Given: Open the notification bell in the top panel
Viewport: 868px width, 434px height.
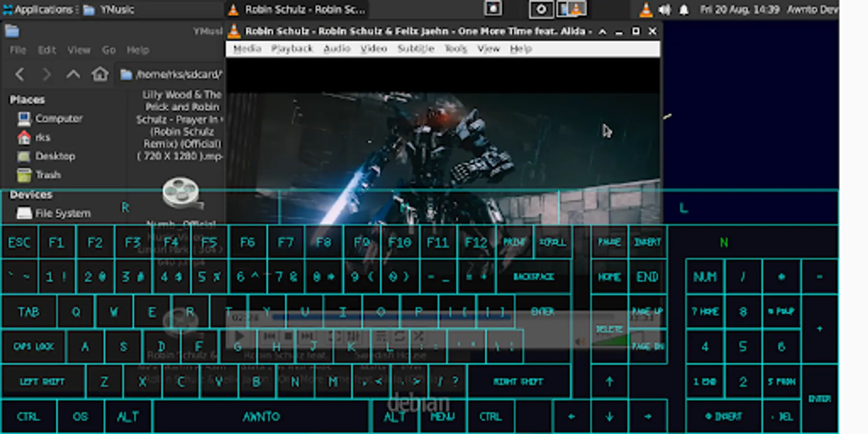Looking at the screenshot, I should point(684,9).
